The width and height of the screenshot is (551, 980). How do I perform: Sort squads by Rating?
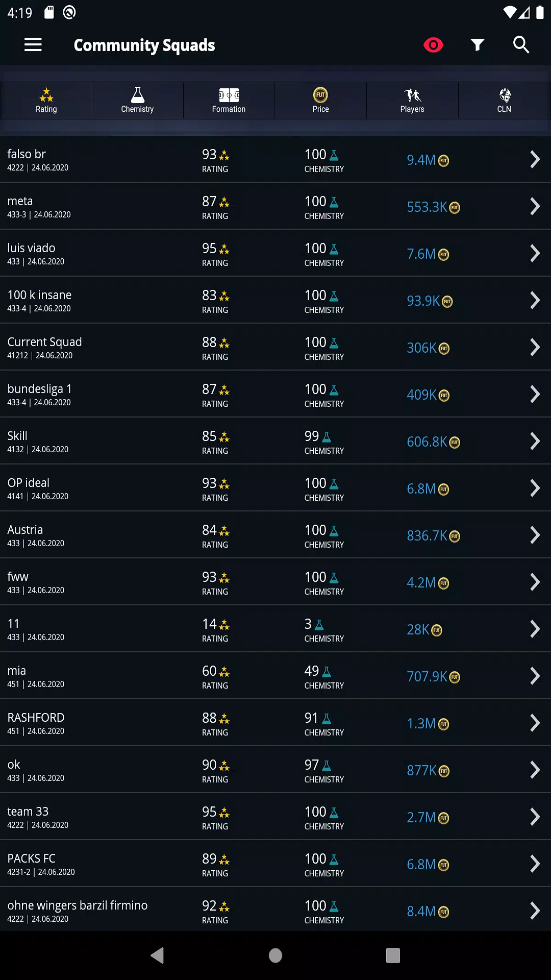[x=46, y=101]
